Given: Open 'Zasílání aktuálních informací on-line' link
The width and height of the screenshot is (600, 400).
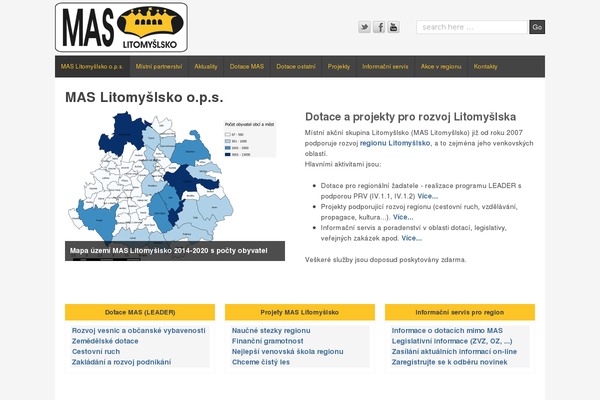Looking at the screenshot, I should (454, 352).
